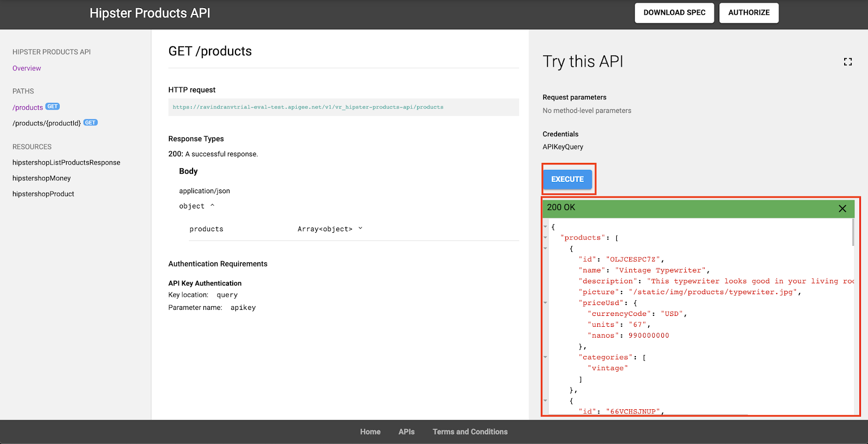This screenshot has height=444, width=868.
Task: Click the "apikey" parameter name value
Action: [243, 308]
